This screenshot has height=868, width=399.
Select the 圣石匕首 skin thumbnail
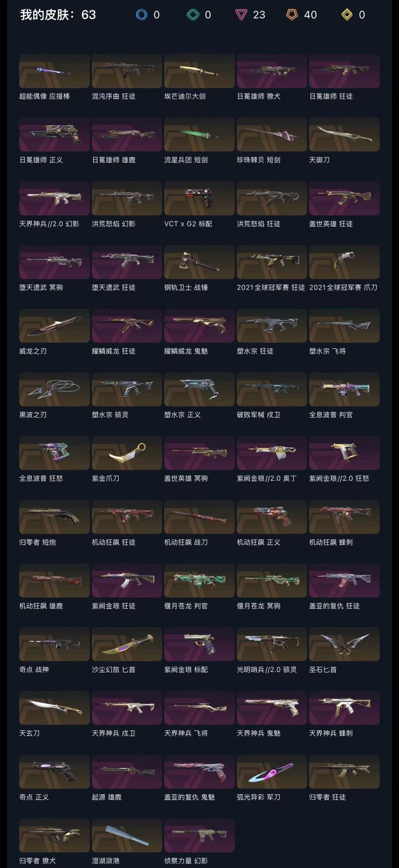tap(344, 644)
